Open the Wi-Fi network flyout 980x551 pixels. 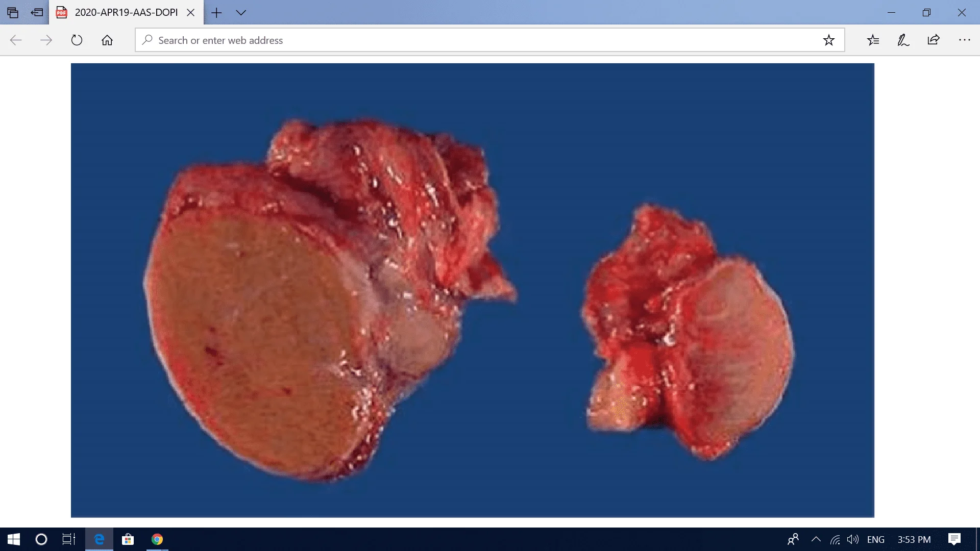pyautogui.click(x=835, y=539)
